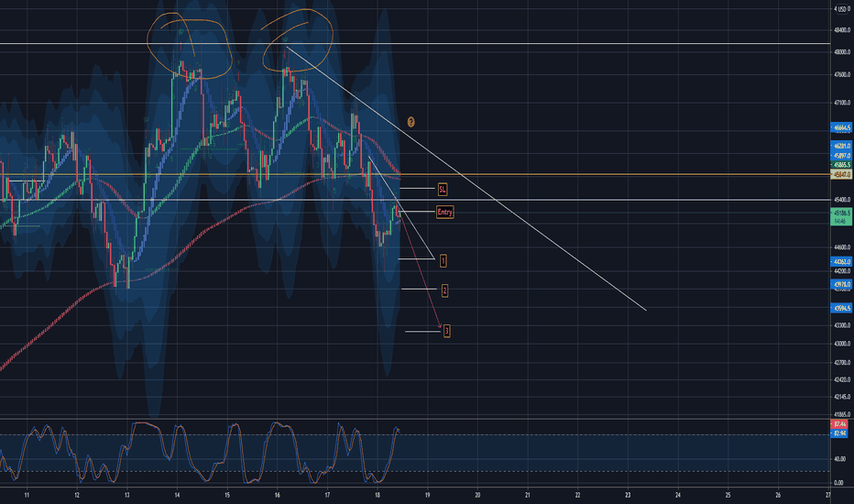Click the 46281.0 blue price tag
Viewport: 854px width, 504px height.
[841, 146]
